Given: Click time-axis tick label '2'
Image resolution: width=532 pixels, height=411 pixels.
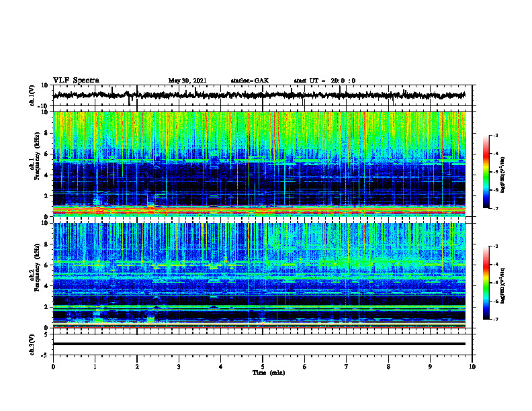Looking at the screenshot, I should [x=137, y=367].
